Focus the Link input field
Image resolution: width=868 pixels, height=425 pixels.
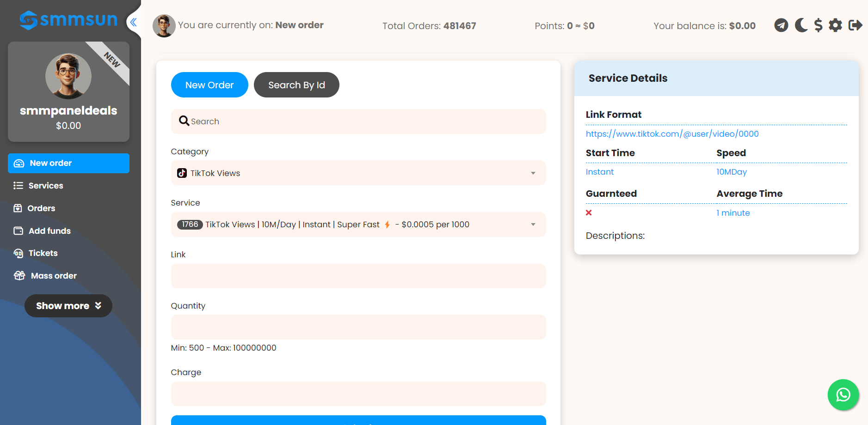[x=358, y=276]
